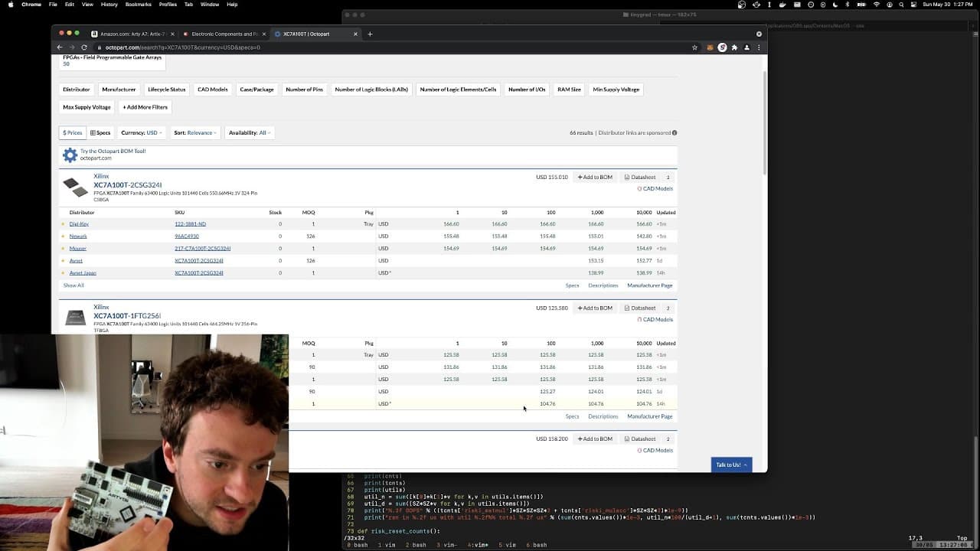980x551 pixels.
Task: Click the Spotlight search icon in menu bar
Action: tap(902, 5)
